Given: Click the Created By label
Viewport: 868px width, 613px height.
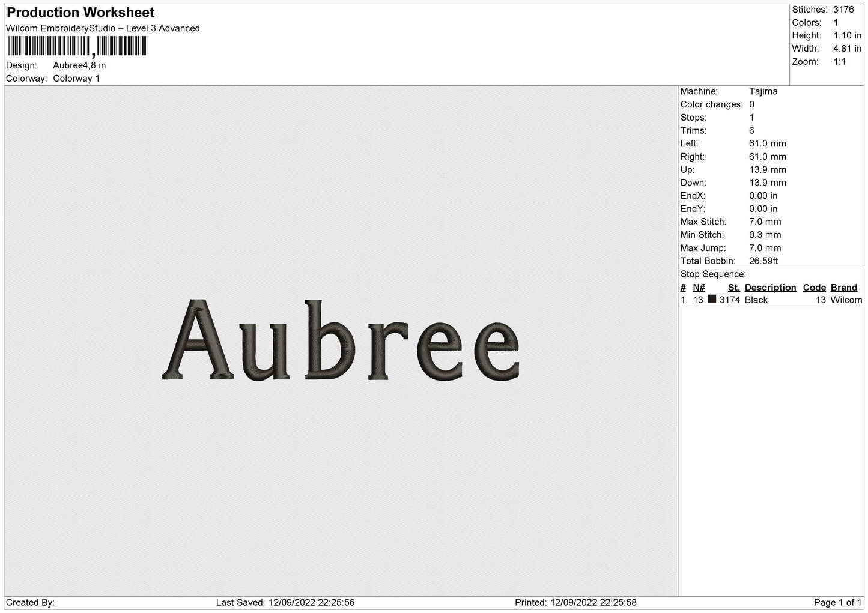Looking at the screenshot, I should [30, 602].
